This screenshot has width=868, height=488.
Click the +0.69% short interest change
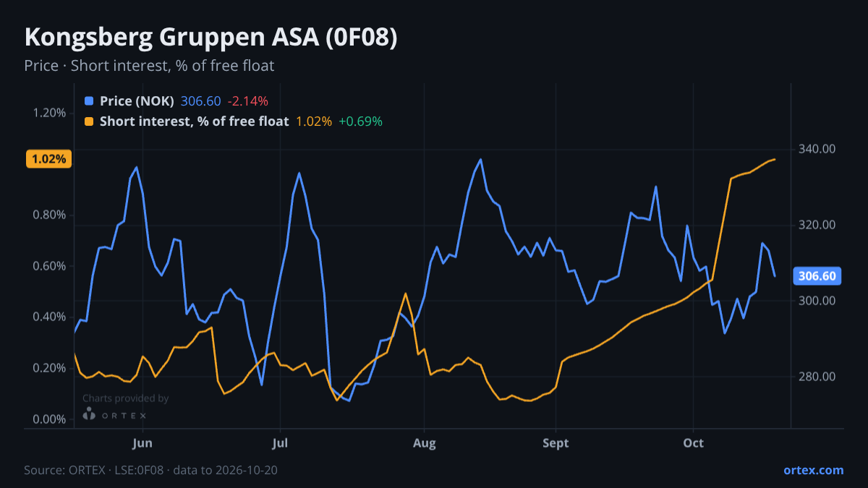pyautogui.click(x=360, y=121)
